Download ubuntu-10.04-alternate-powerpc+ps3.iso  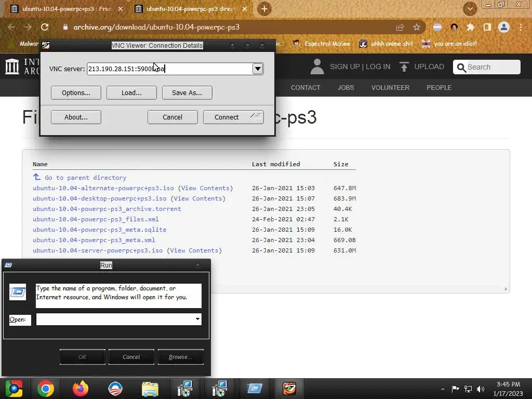(x=103, y=188)
